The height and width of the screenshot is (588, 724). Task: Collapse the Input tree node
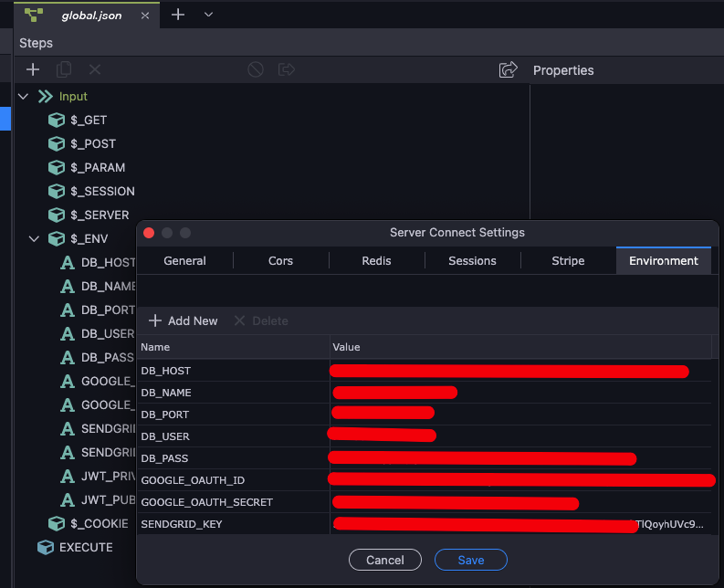point(23,97)
